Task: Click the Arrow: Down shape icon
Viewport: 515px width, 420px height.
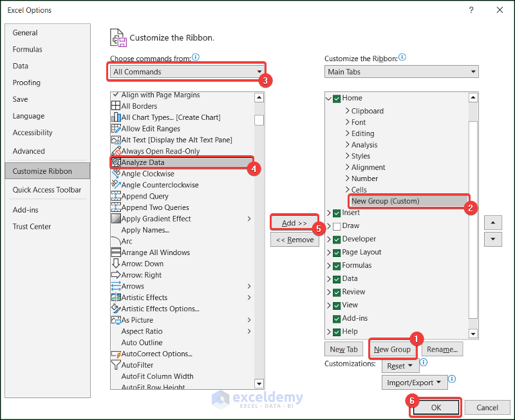Action: pos(116,263)
